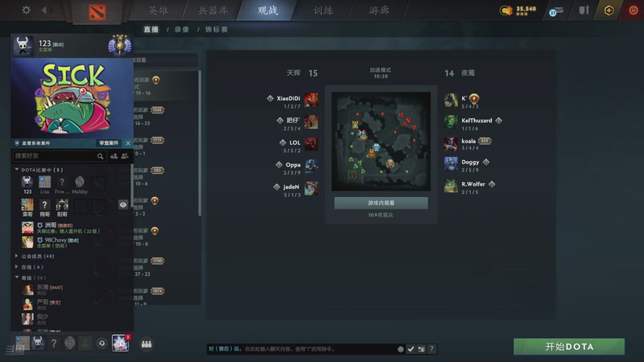Image resolution: width=644 pixels, height=362 pixels.
Task: Select the 录像 sub-tab
Action: (182, 30)
